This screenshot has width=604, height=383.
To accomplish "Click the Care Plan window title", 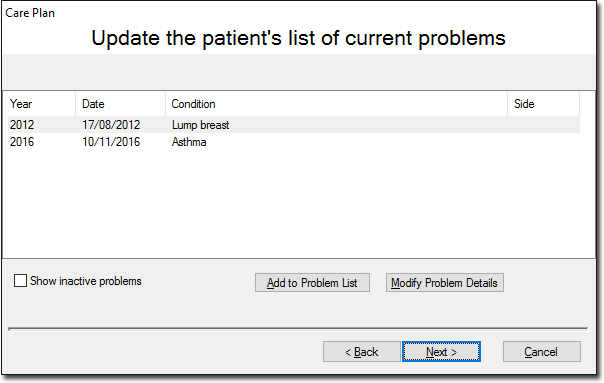I will click(30, 13).
